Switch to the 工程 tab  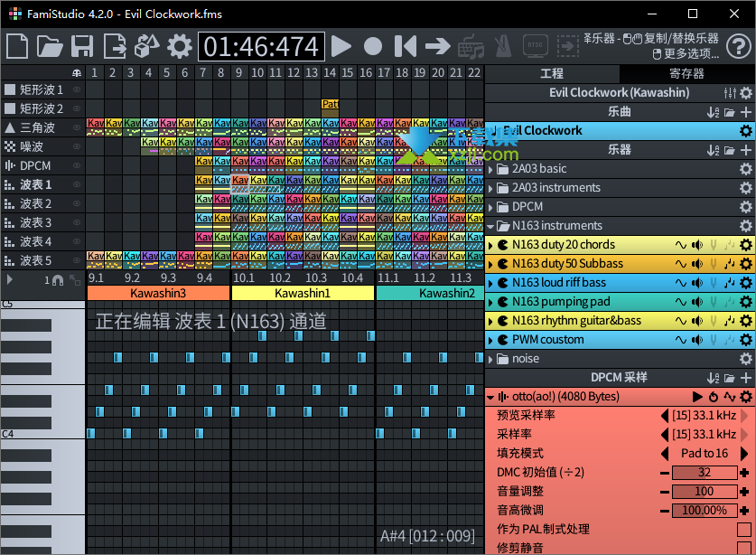pos(552,73)
